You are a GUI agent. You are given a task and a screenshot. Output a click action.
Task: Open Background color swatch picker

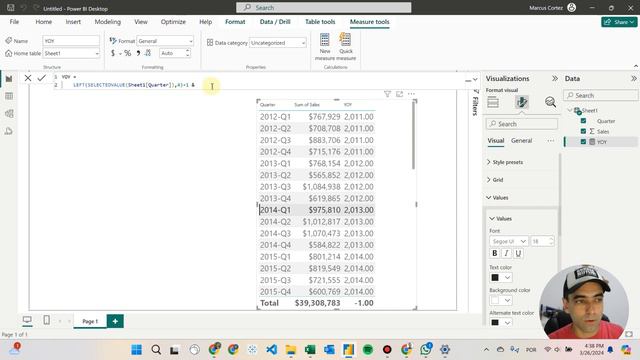pos(501,300)
